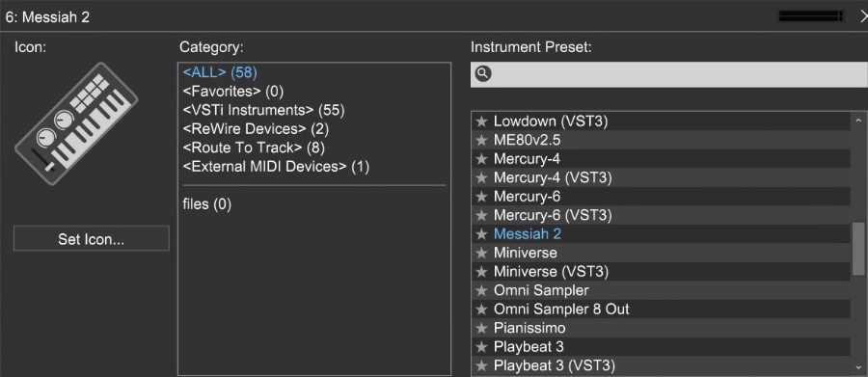
Task: Click star beside Mercury-4
Action: point(481,159)
